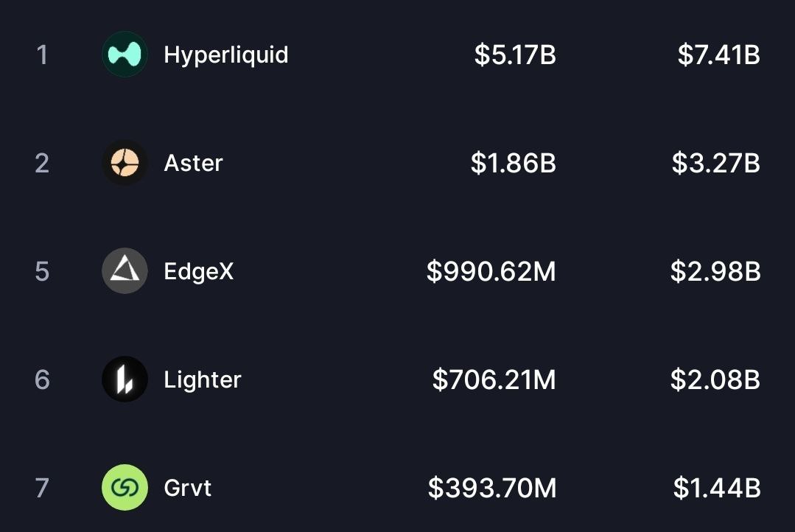Screen dimensions: 795x532
Task: Open the Lighter name link
Action: tap(203, 379)
